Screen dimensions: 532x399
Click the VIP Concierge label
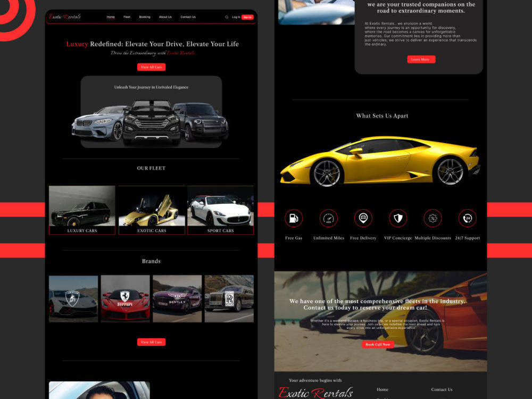click(x=398, y=238)
